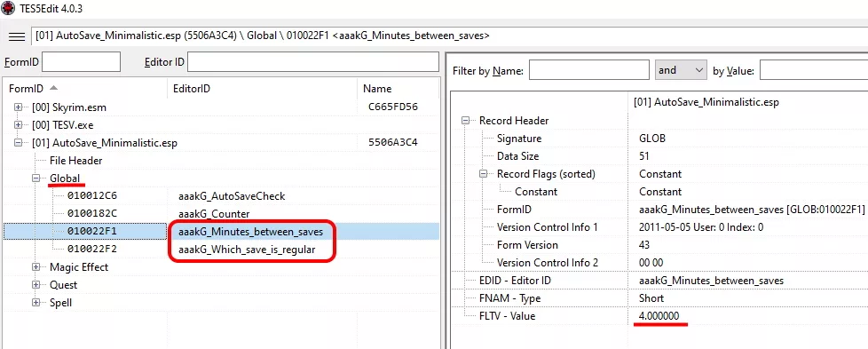Open the 'and' filter operator dropdown

click(681, 70)
